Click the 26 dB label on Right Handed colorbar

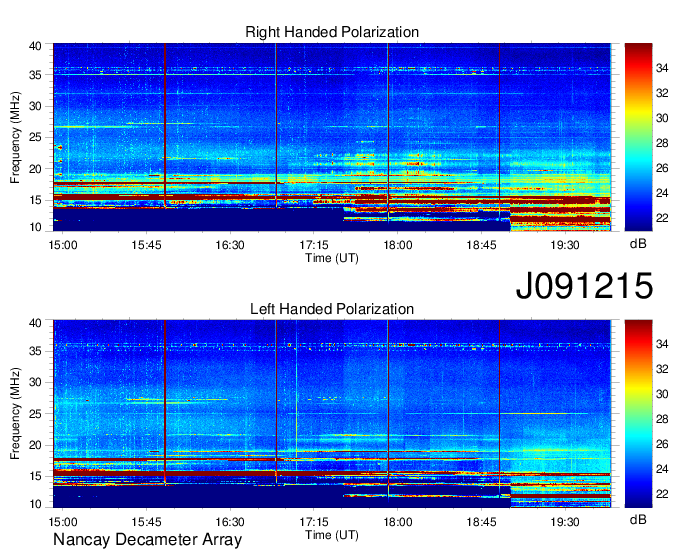click(662, 168)
